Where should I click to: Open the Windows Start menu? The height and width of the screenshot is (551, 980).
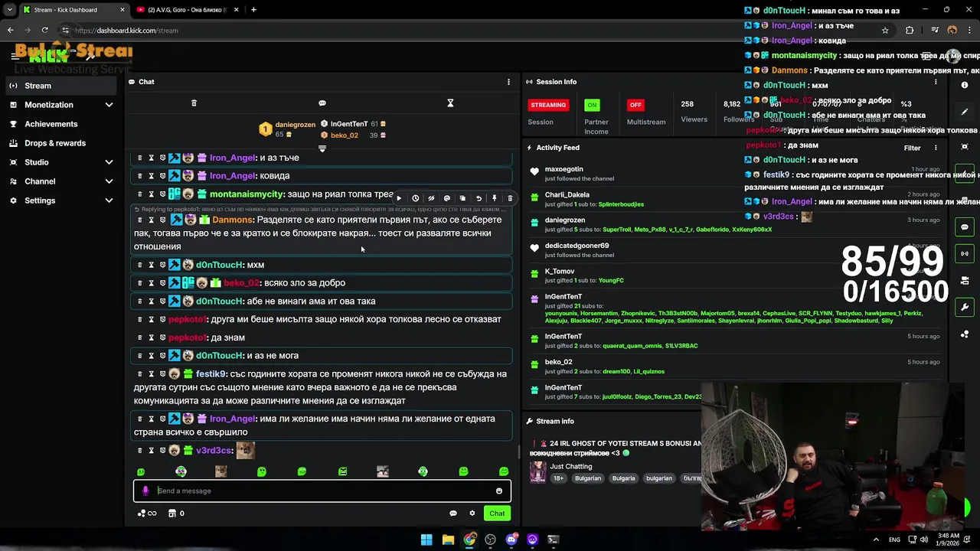tap(426, 540)
